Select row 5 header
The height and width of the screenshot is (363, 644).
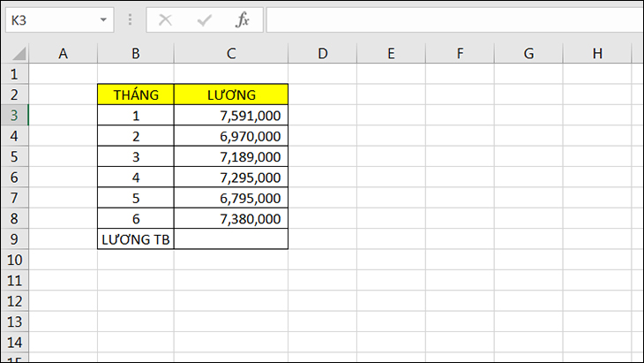[x=15, y=156]
